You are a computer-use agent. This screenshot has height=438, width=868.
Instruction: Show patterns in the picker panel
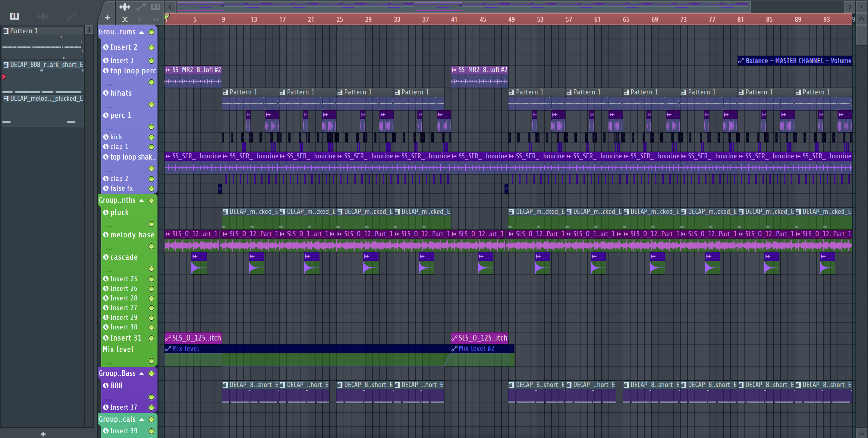[x=14, y=16]
